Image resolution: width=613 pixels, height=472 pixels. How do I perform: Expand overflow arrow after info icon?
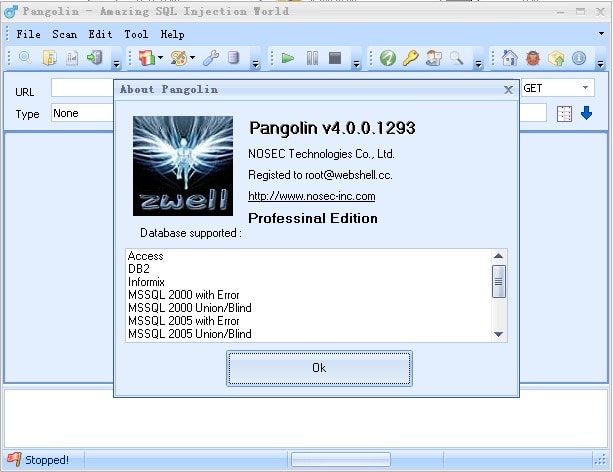601,63
